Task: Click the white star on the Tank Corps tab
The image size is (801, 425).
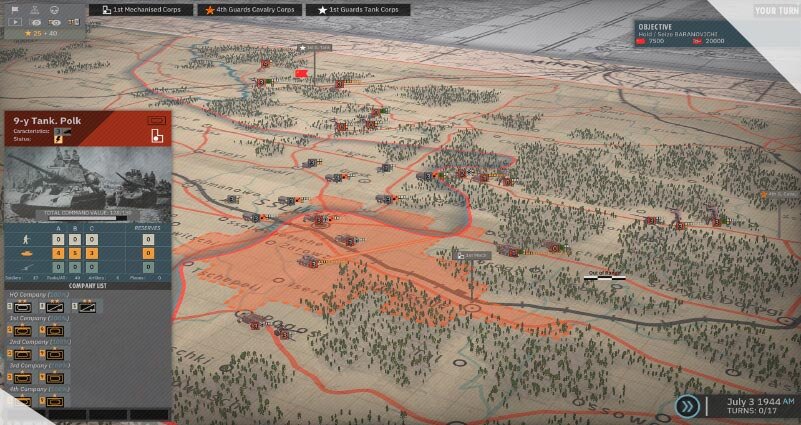Action: click(x=322, y=10)
